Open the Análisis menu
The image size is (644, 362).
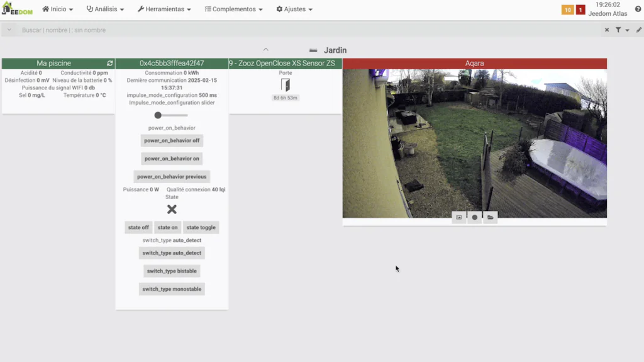105,9
